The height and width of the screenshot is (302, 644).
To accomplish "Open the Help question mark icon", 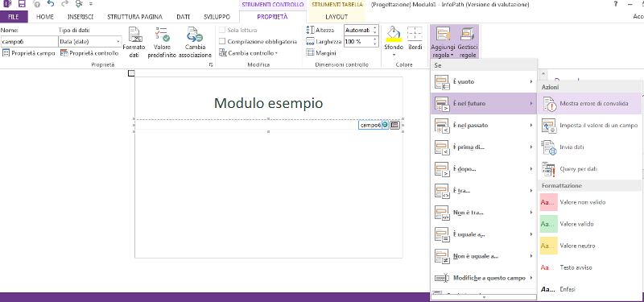I will (x=616, y=4).
